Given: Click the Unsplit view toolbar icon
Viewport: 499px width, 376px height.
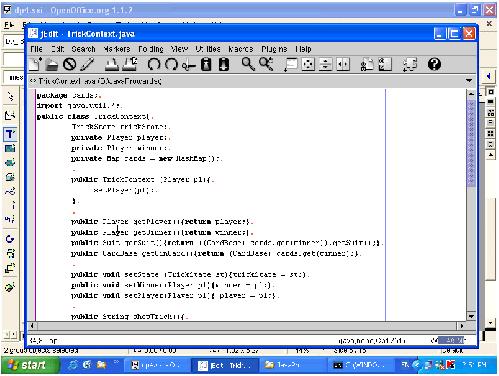Looking at the screenshot, I should (x=308, y=64).
